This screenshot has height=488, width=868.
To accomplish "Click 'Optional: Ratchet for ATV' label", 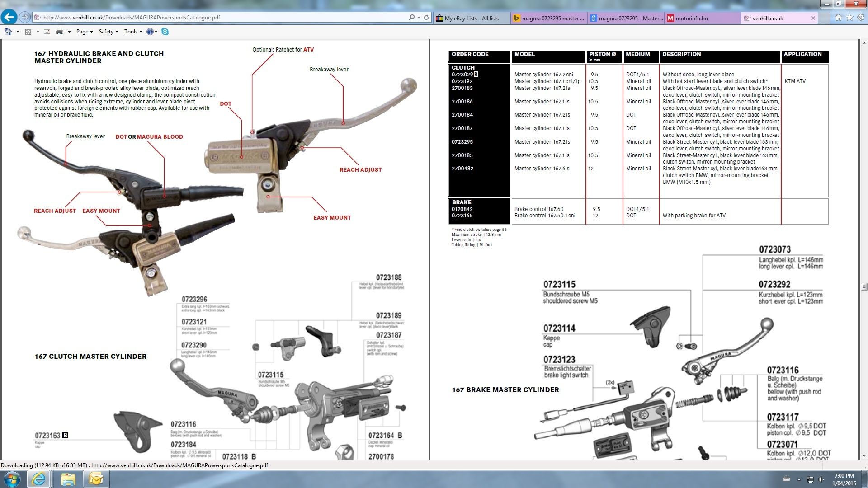I will coord(283,50).
